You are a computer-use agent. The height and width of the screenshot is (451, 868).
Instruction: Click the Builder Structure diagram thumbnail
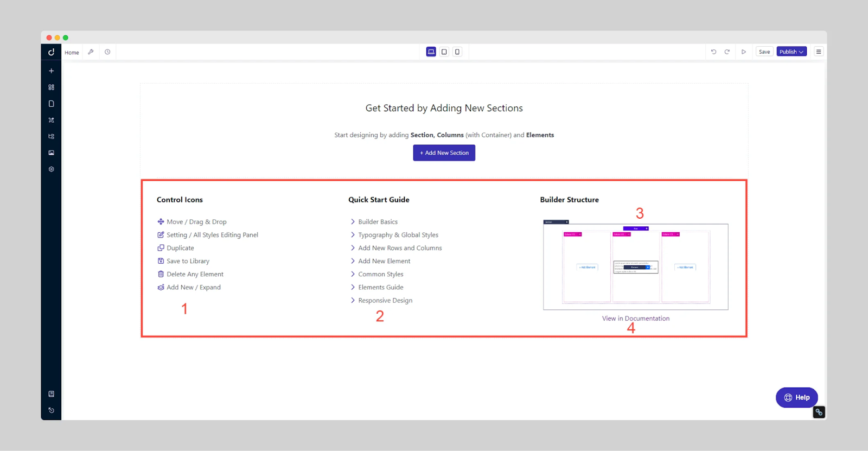tap(636, 265)
